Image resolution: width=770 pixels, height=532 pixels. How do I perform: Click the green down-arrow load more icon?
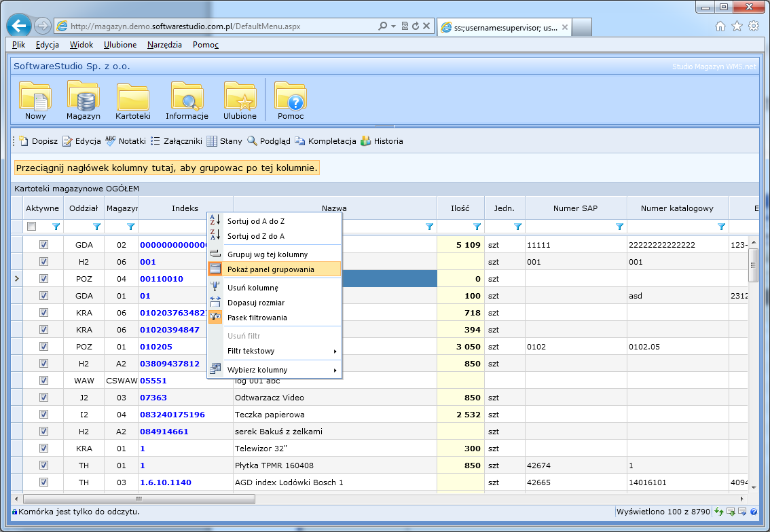731,512
